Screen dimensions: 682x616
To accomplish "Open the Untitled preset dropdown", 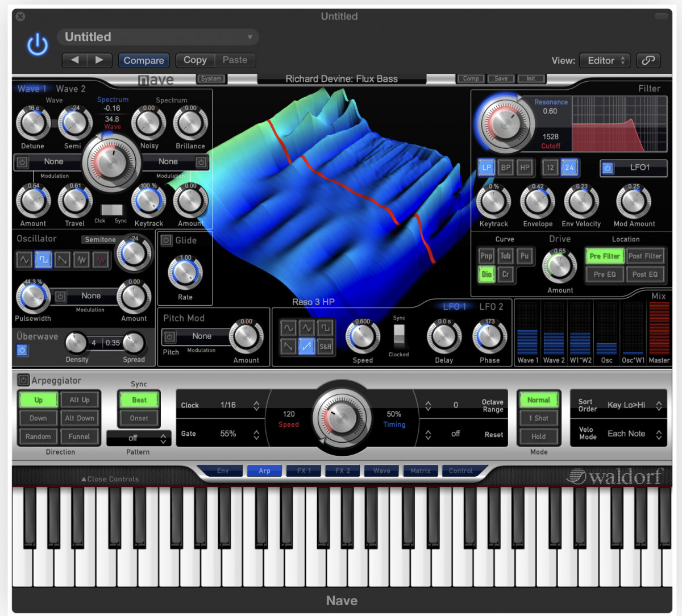I will click(158, 37).
